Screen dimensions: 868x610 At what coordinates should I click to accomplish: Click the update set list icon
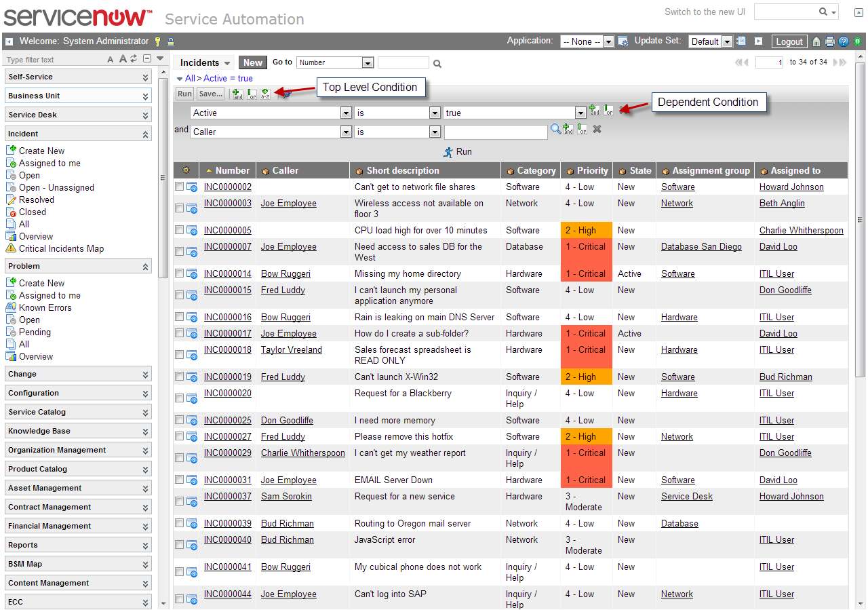(741, 41)
